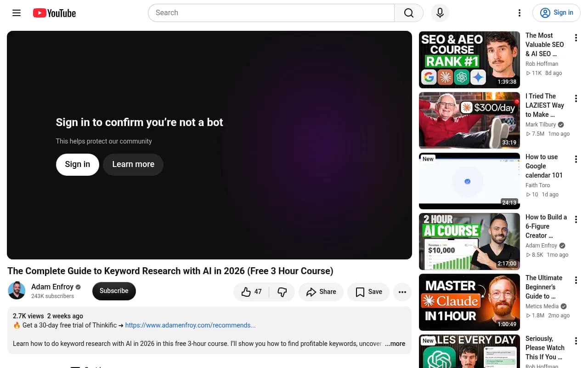Dislike the video with thumbs down
The width and height of the screenshot is (588, 368).
click(282, 292)
